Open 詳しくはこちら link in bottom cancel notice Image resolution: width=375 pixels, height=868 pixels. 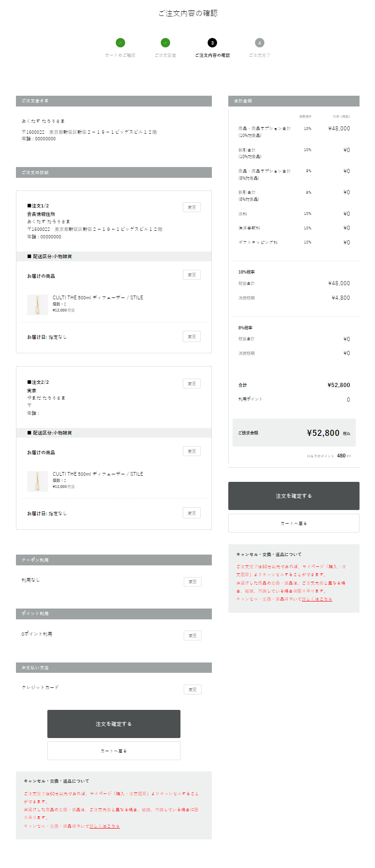pyautogui.click(x=105, y=826)
